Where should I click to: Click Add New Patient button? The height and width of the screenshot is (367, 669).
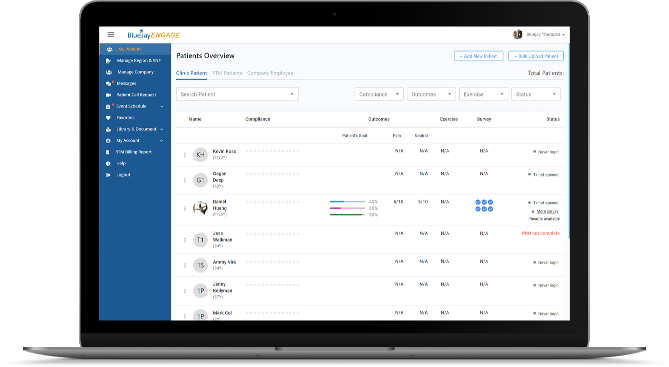pyautogui.click(x=479, y=56)
